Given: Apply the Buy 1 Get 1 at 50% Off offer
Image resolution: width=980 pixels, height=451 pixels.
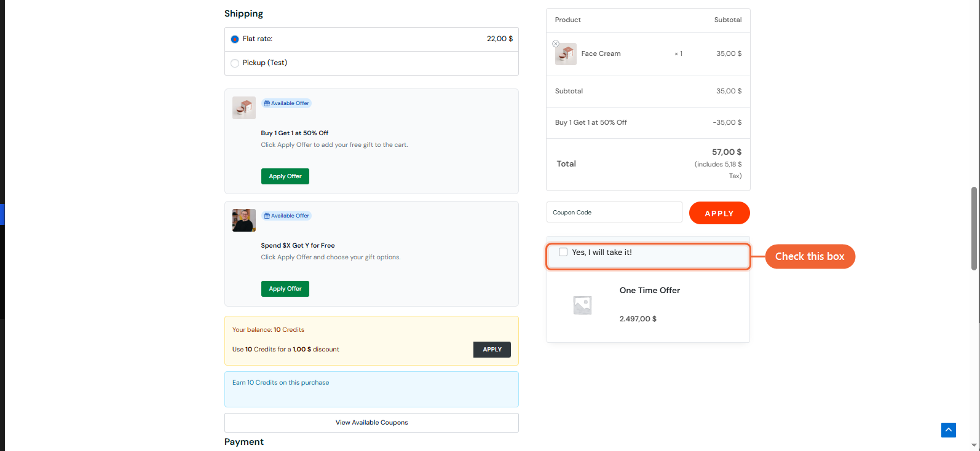Looking at the screenshot, I should pos(285,176).
